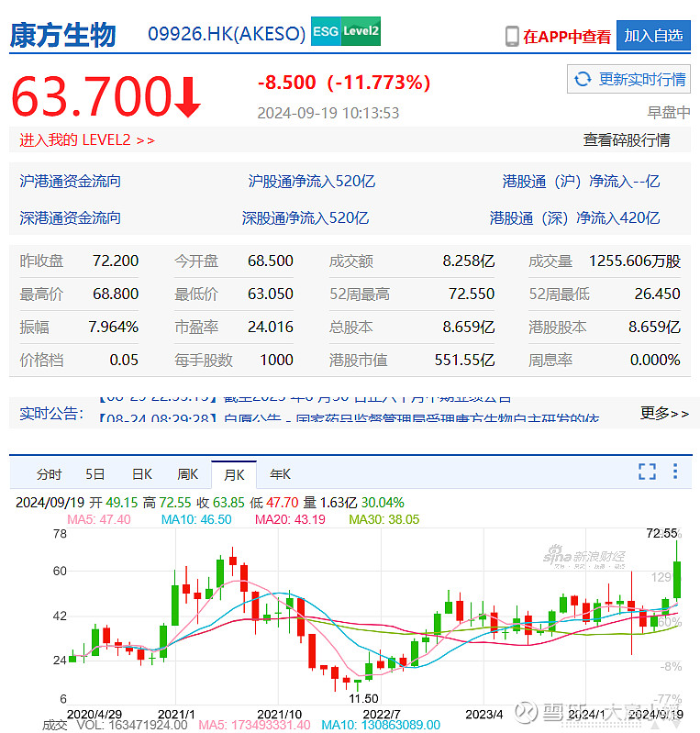Click the 2021/10 date axis label
The image size is (700, 733).
click(x=279, y=715)
